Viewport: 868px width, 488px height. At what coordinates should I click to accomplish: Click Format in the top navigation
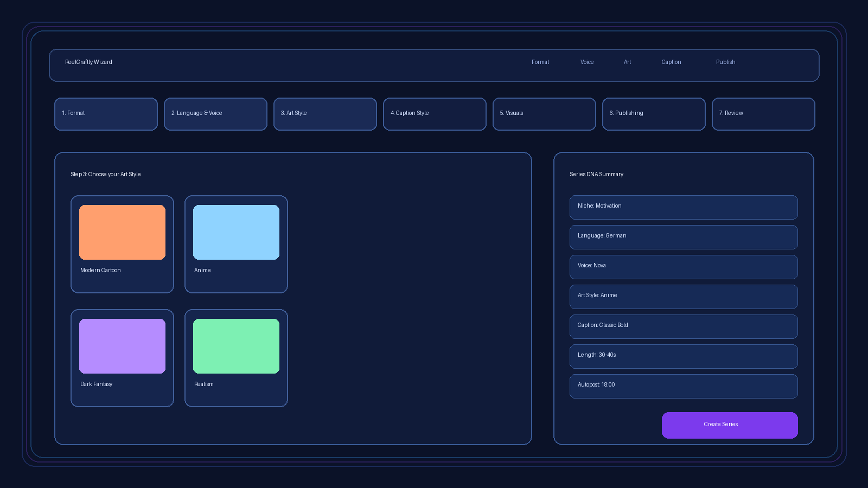[x=540, y=62]
